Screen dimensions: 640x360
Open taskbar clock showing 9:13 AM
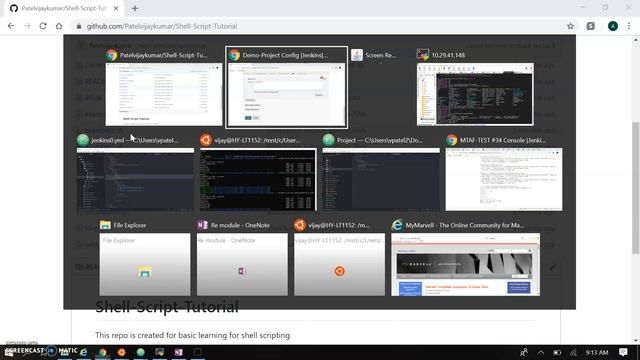pos(597,352)
